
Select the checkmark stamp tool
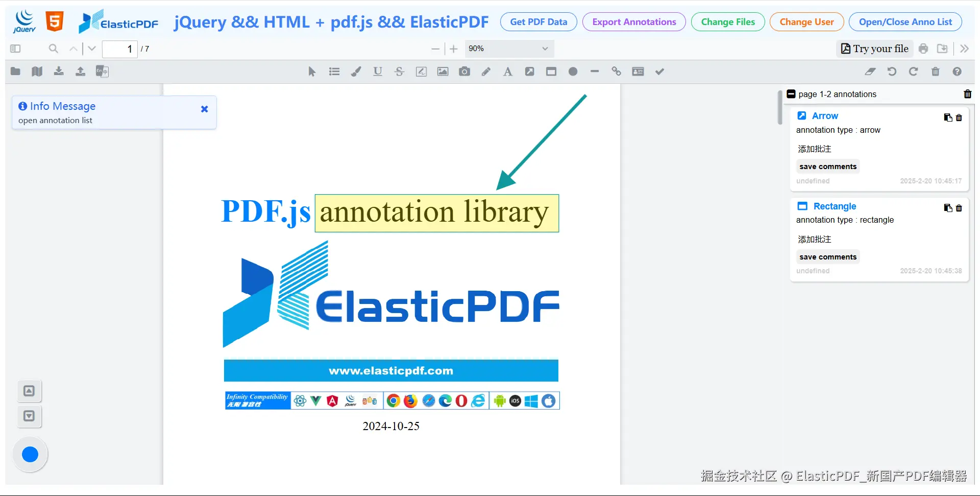(x=659, y=72)
